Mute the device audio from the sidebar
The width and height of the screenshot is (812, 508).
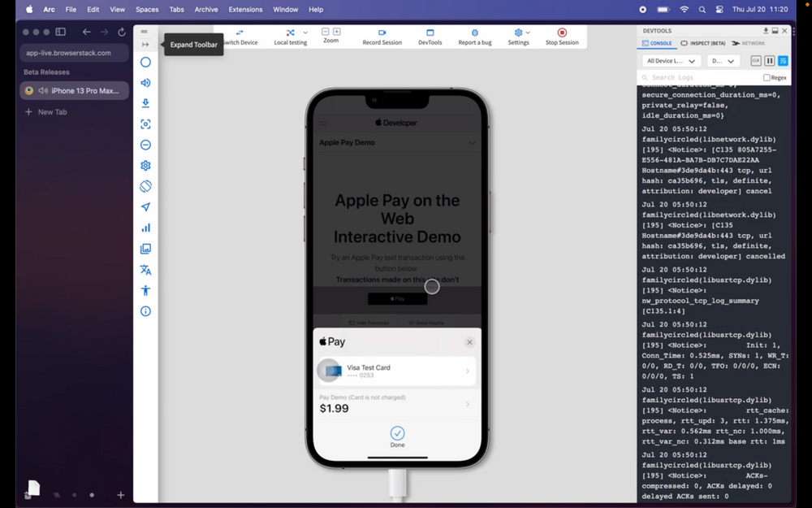click(145, 81)
